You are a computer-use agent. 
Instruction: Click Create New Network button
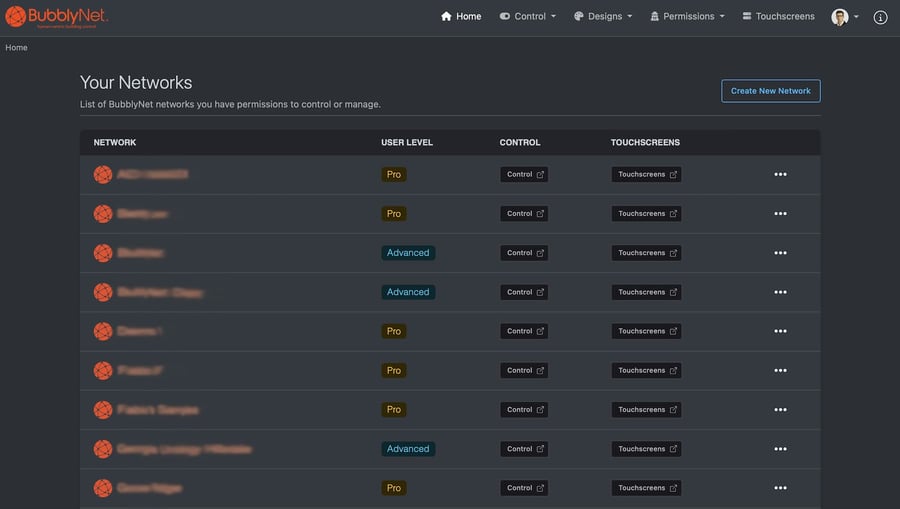click(770, 91)
